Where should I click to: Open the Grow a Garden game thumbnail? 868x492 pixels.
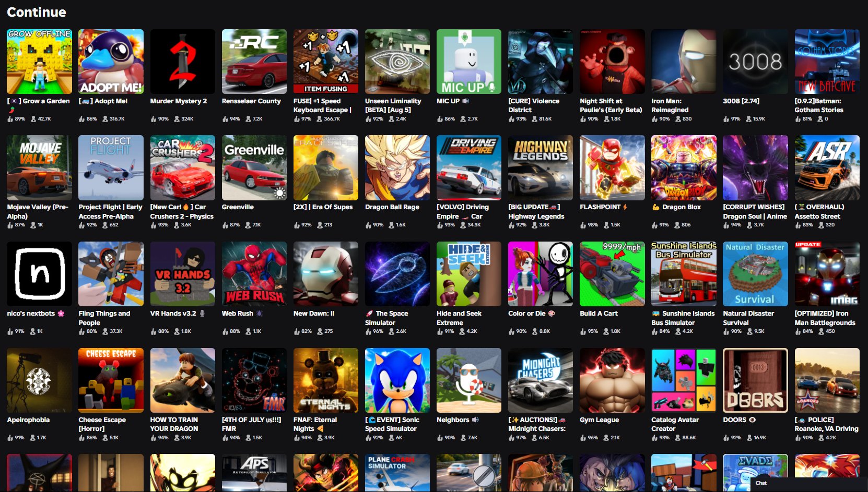click(x=39, y=62)
